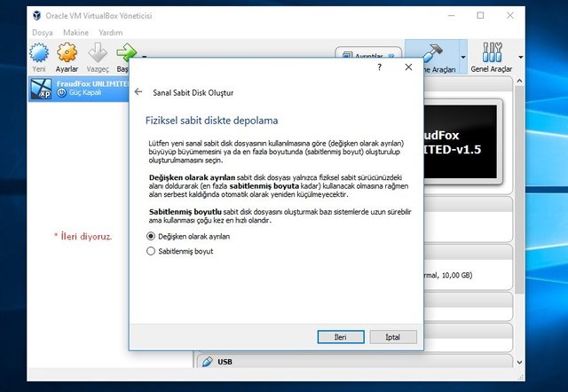Viewport: 568px width, 392px height.
Task: Select Sabitlenmiş boyut radio option
Action: click(151, 251)
